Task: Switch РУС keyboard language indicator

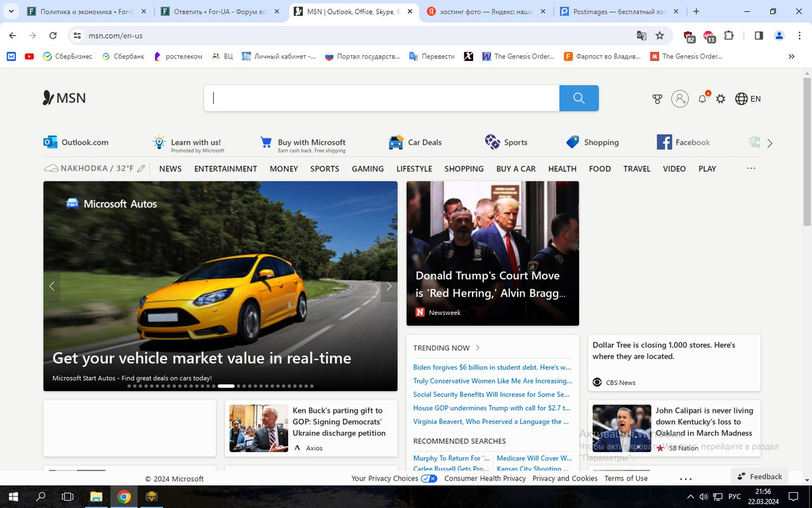Action: 735,497
